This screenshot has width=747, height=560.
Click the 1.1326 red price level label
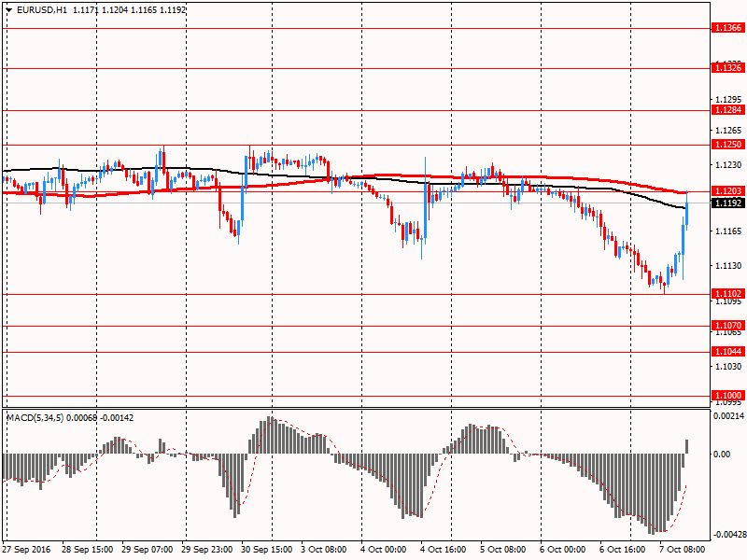click(x=727, y=67)
